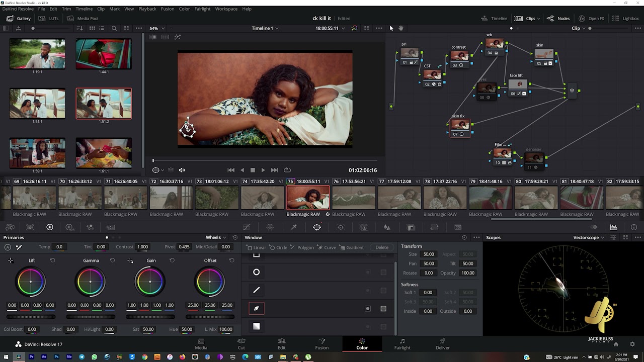Viewport: 644px width, 362px height.
Task: Open the Fairlight menu
Action: 202,9
